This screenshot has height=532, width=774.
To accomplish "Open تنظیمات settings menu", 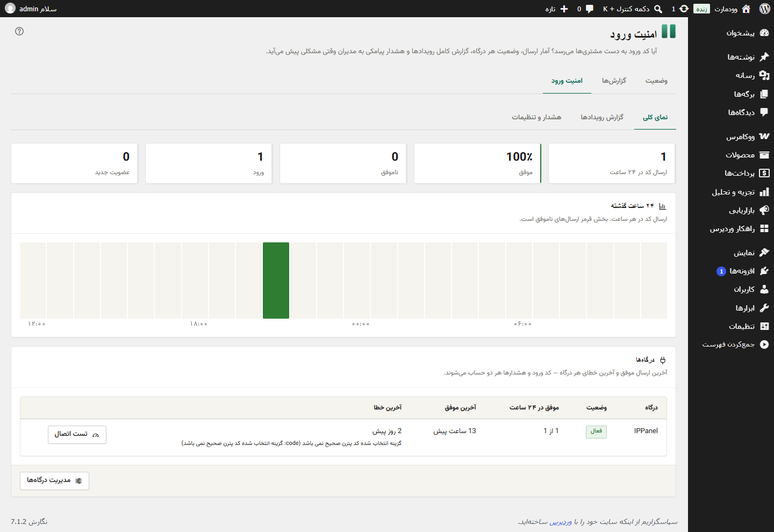I will coord(731,326).
